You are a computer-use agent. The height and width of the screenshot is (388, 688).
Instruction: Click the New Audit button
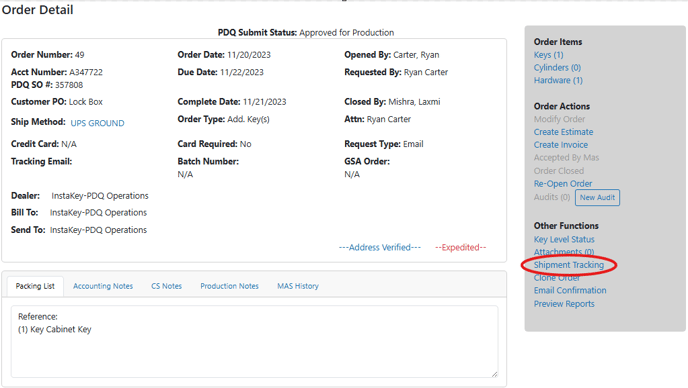pos(597,198)
